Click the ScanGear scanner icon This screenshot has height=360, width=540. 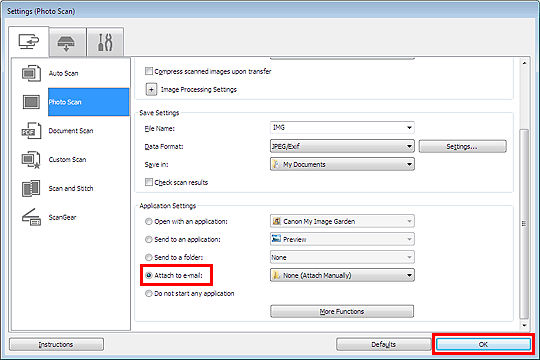(x=31, y=217)
